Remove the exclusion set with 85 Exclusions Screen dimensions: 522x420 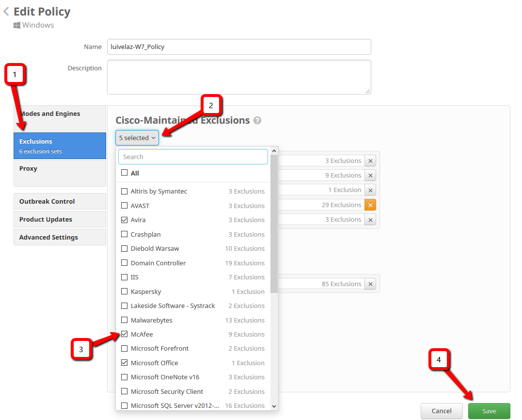[x=370, y=284]
